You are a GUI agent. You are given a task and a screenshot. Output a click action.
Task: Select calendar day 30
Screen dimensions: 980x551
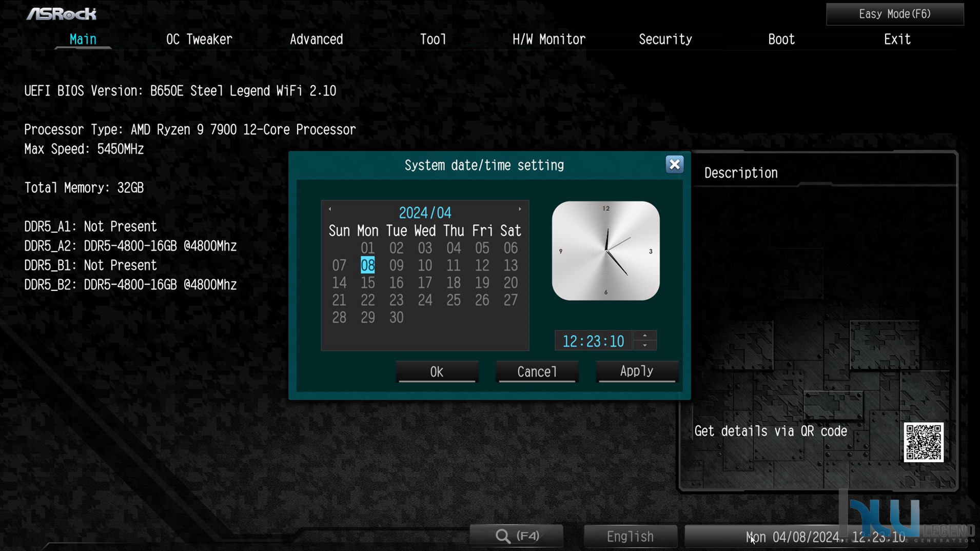pyautogui.click(x=396, y=318)
